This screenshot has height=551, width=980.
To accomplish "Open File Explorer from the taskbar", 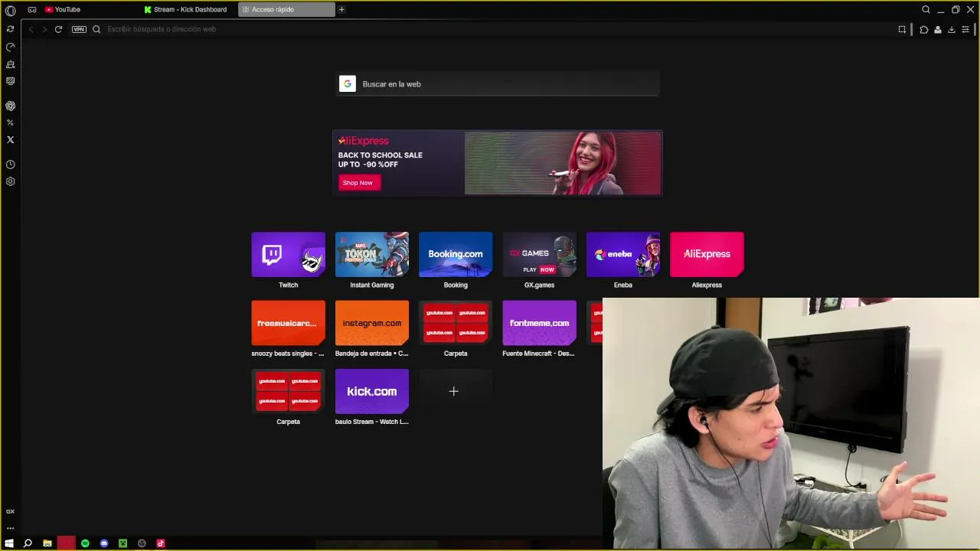I will coord(47,543).
